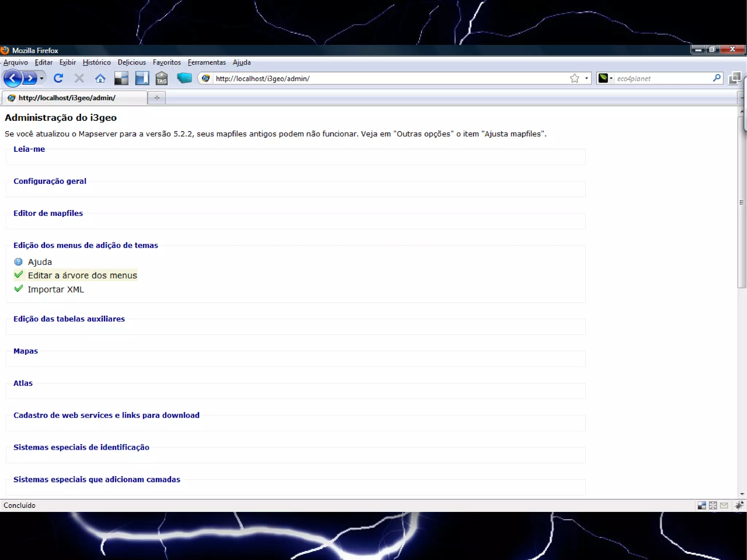Screen dimensions: 747x560
Task: Expand the Configuração geral section
Action: (50, 181)
